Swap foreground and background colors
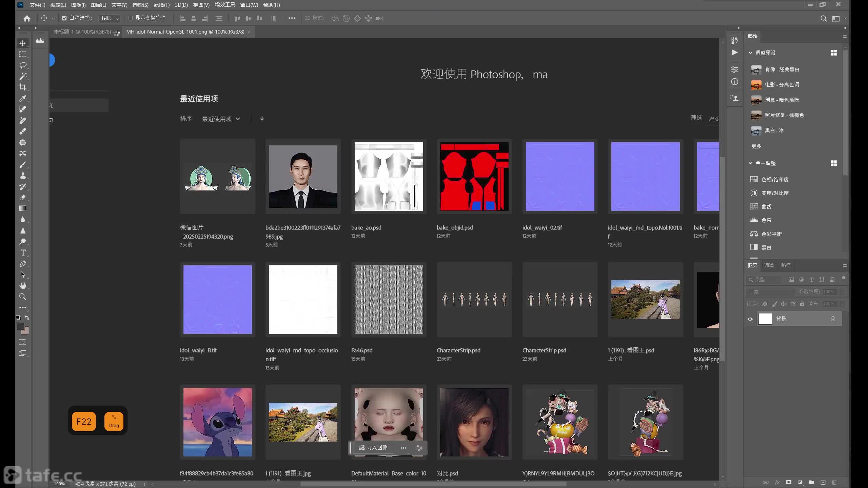 point(27,318)
